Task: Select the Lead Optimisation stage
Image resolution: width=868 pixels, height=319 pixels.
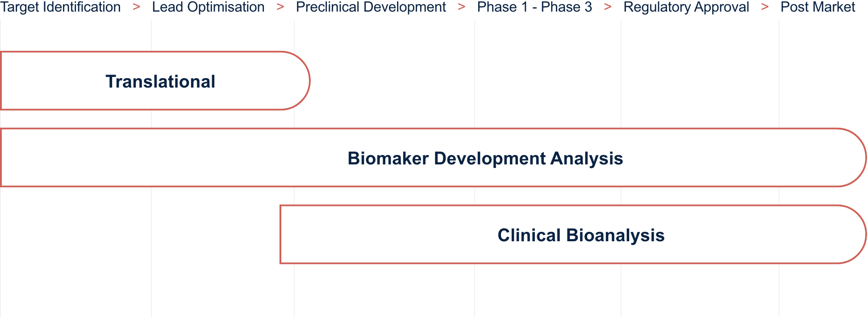Action: [208, 7]
